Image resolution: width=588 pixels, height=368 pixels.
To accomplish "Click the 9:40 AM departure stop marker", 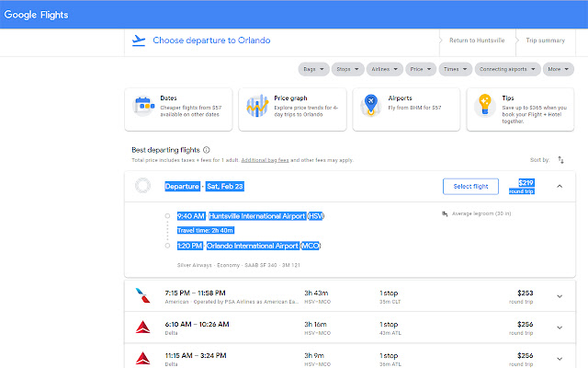I will pyautogui.click(x=167, y=216).
